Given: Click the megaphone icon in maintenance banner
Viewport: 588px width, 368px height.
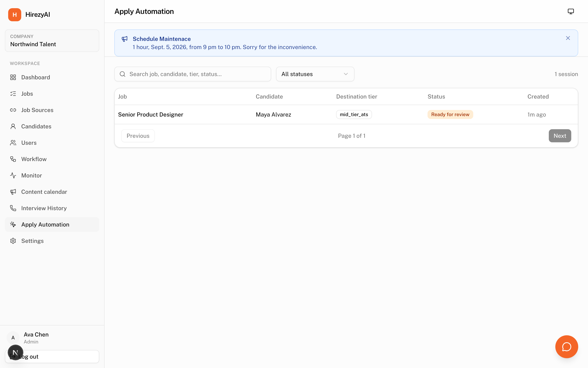Looking at the screenshot, I should point(125,39).
